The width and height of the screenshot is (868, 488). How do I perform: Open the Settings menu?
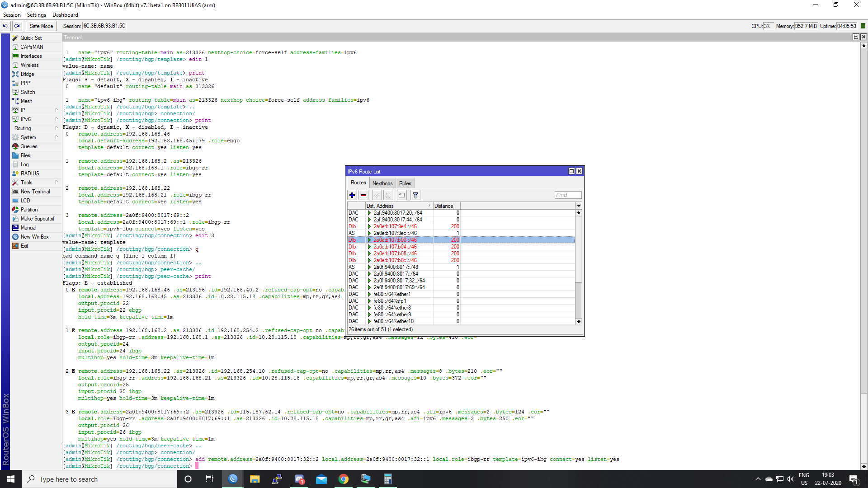[x=37, y=15]
